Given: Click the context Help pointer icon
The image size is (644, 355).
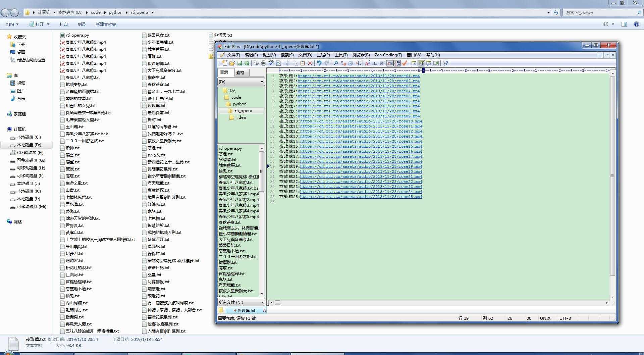Looking at the screenshot, I should coord(445,63).
